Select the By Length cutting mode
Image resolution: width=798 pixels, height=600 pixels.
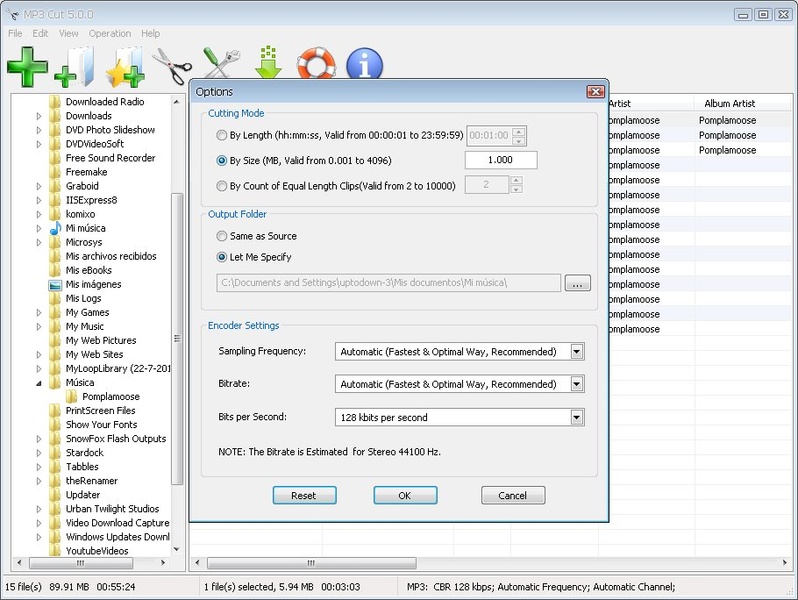(x=221, y=135)
